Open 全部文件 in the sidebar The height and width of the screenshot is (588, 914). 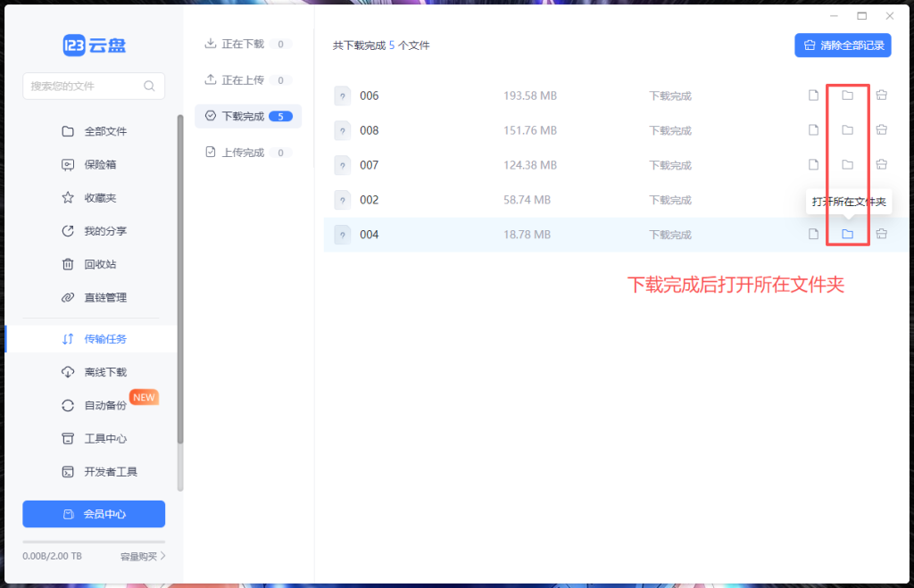[105, 131]
